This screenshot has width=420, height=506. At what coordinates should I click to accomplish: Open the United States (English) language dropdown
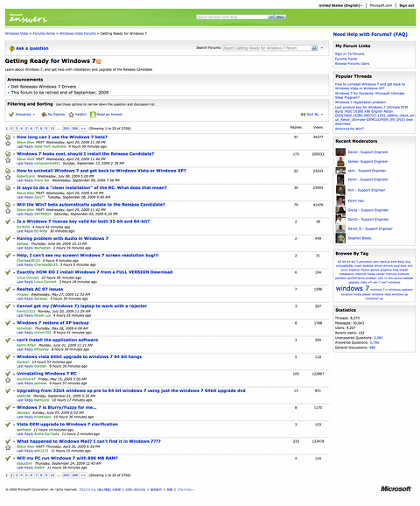340,5
